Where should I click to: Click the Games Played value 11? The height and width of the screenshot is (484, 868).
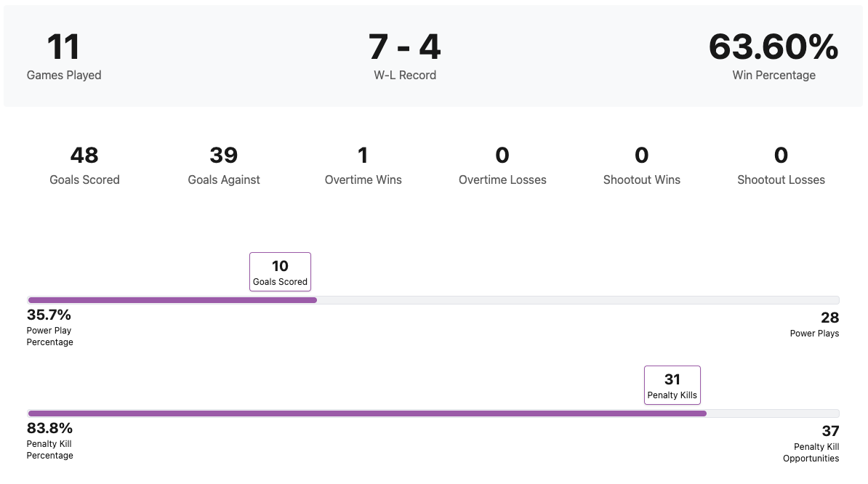pos(63,47)
